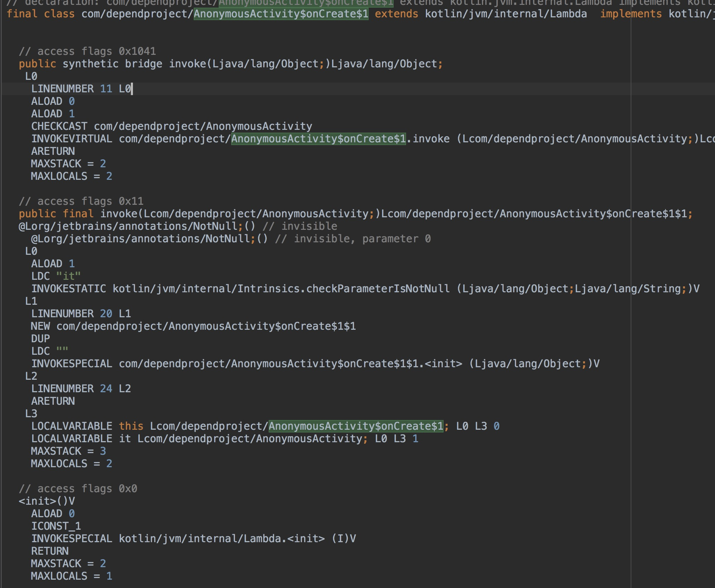
Task: Click the LINENUMBER 24 L2 line
Action: (x=81, y=389)
